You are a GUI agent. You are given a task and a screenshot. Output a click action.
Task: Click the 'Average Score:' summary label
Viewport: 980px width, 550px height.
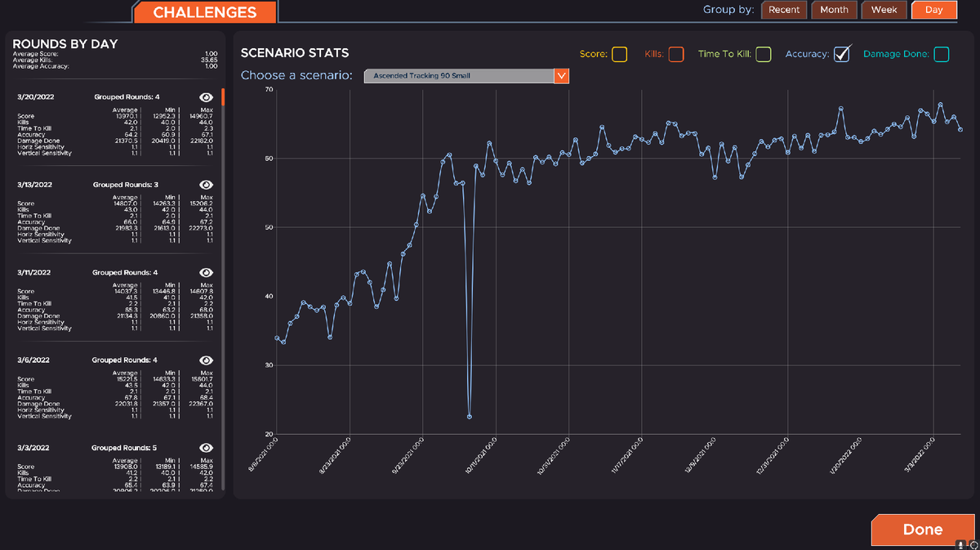pos(34,54)
